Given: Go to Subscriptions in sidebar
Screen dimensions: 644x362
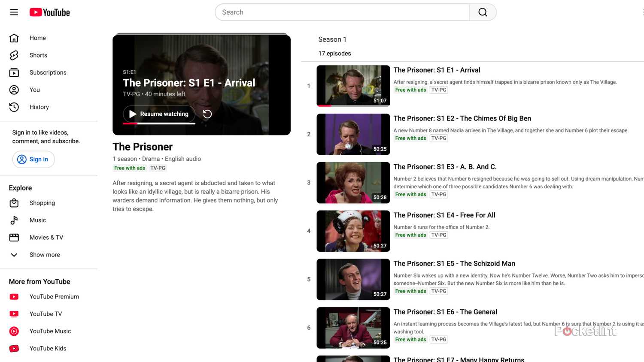Looking at the screenshot, I should click(49, 72).
